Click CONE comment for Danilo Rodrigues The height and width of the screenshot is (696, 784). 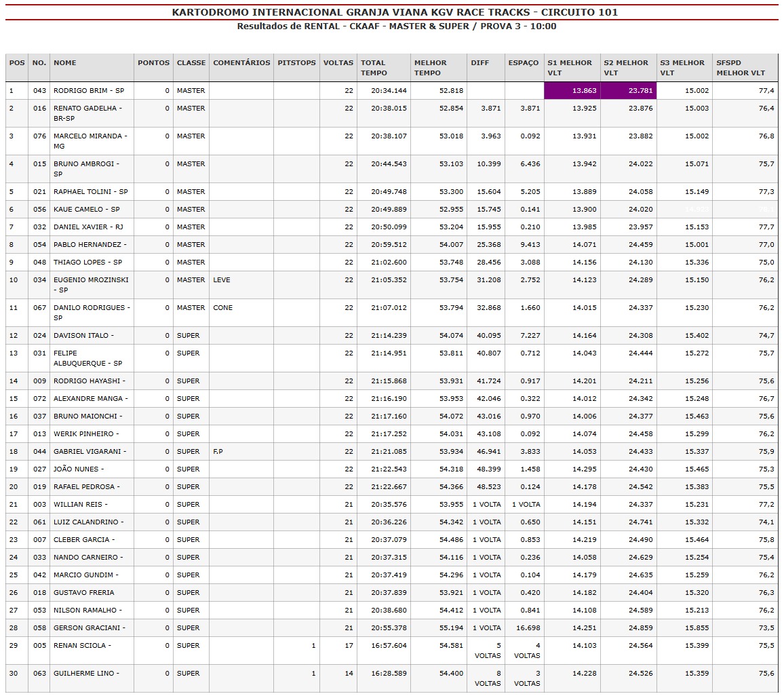pos(222,308)
